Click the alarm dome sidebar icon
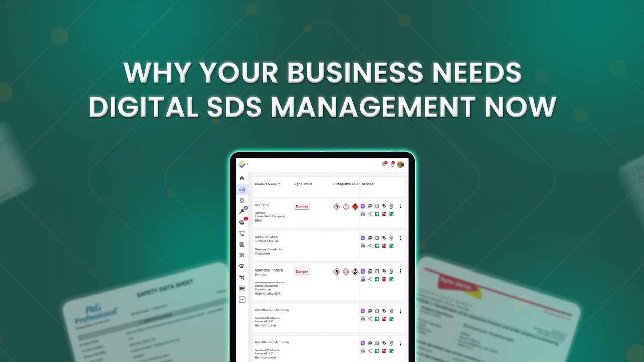 [242, 266]
